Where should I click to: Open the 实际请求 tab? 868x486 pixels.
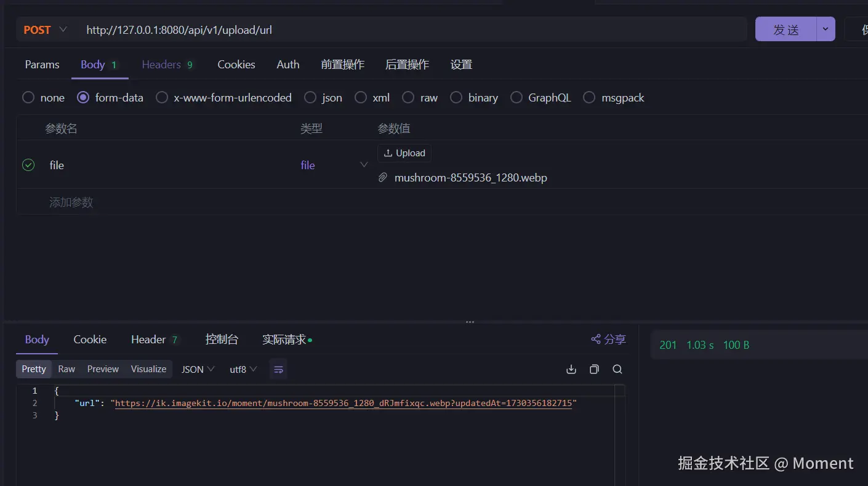287,340
